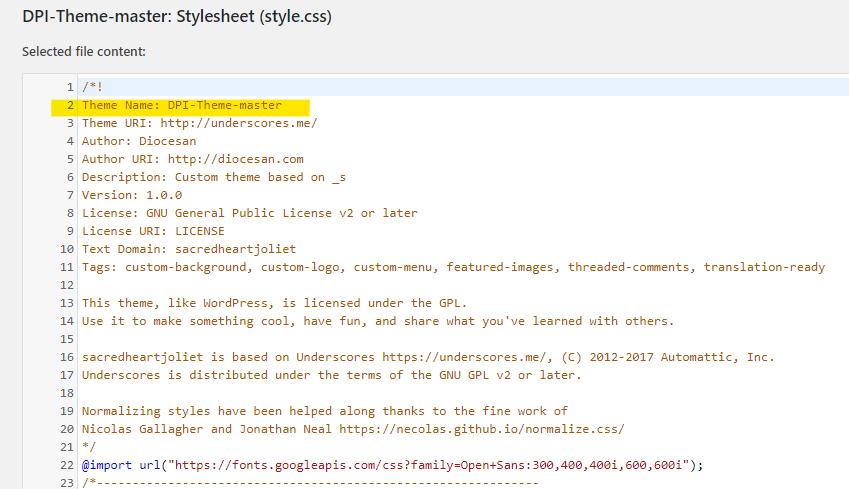Click line number 18 in the gutter
Viewport: 849px width, 489px height.
[x=67, y=392]
